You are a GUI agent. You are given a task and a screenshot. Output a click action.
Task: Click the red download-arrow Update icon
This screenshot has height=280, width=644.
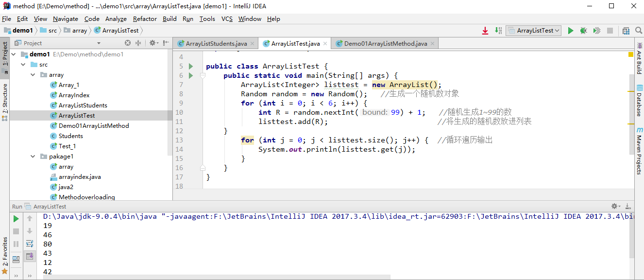tap(485, 31)
